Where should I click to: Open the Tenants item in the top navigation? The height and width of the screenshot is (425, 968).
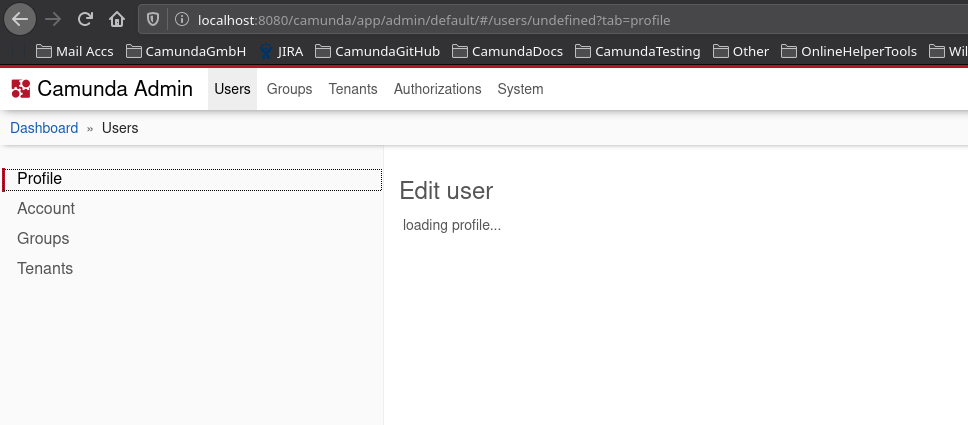353,89
